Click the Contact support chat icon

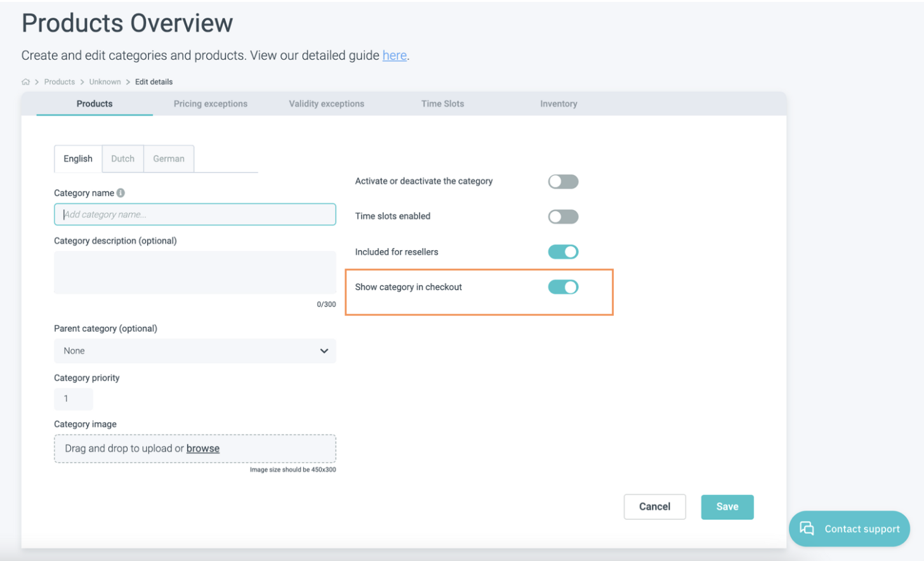(807, 529)
